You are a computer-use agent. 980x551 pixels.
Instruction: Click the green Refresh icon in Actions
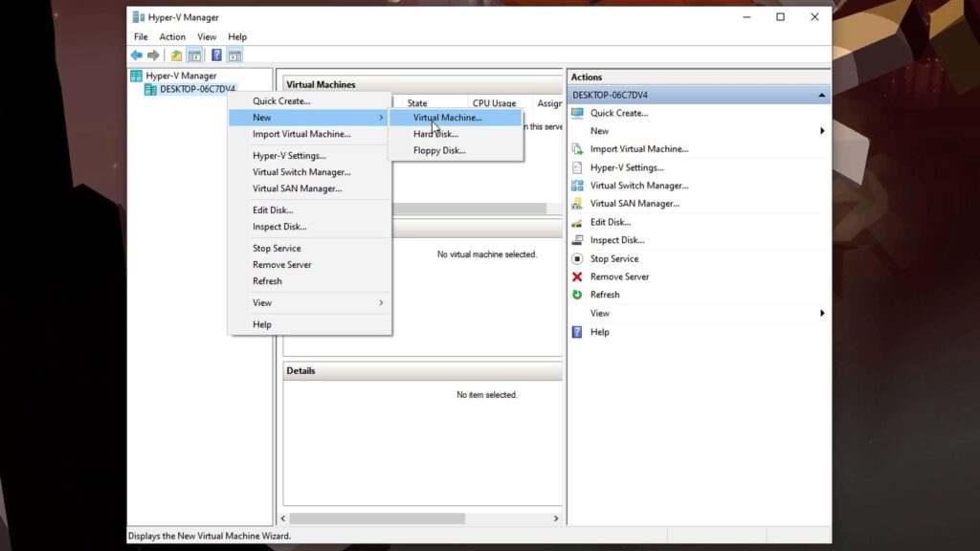coord(577,295)
